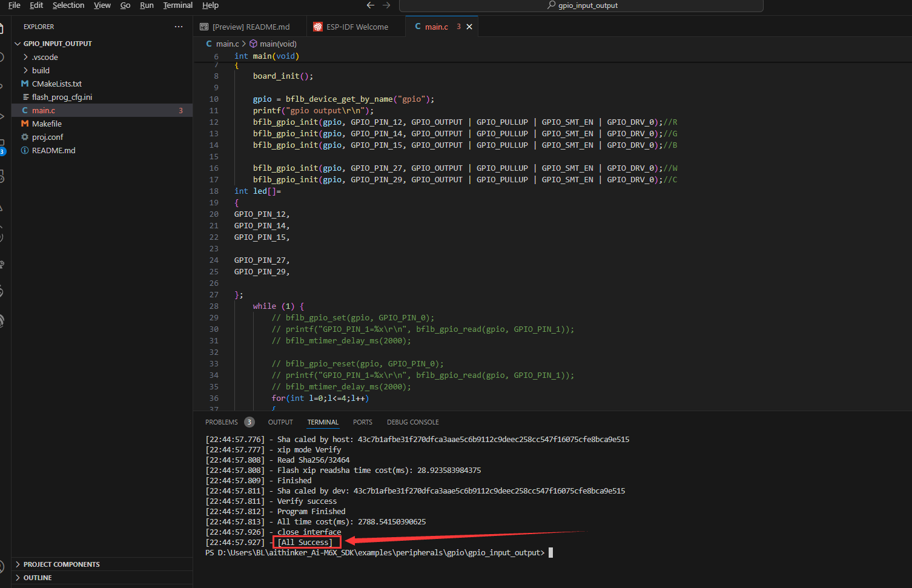
Task: Click 'Verify success' in terminal output
Action: (307, 501)
